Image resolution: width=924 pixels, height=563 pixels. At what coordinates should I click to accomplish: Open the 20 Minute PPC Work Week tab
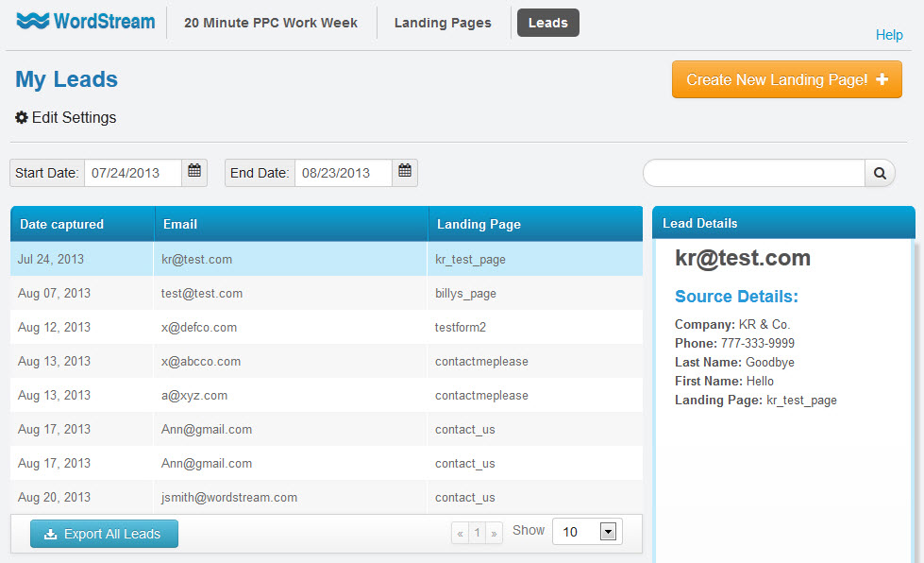point(271,23)
